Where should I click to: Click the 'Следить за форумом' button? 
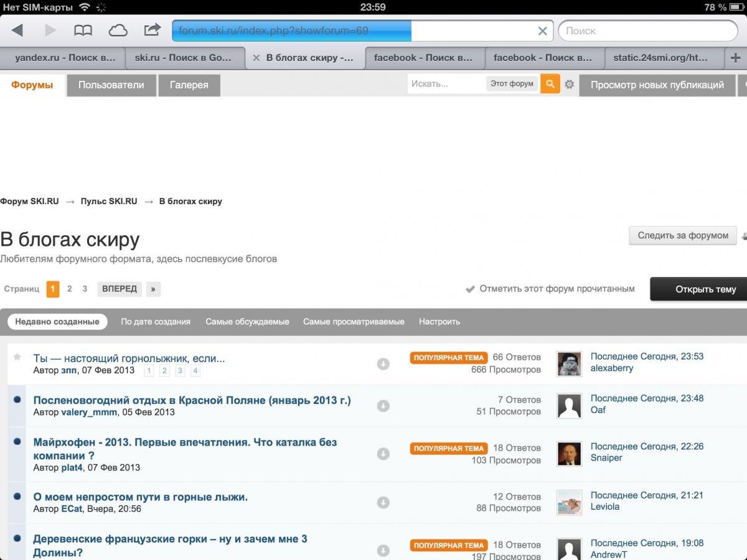click(682, 235)
